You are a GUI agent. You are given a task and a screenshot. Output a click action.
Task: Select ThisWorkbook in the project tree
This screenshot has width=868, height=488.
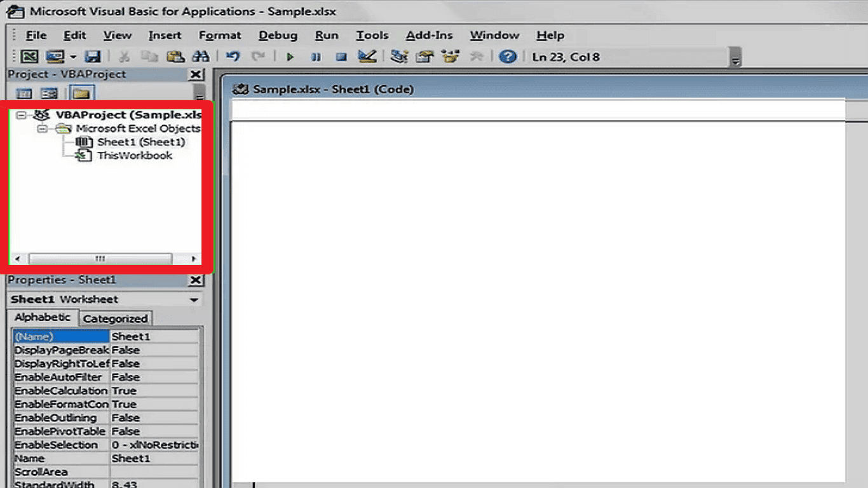click(x=134, y=155)
